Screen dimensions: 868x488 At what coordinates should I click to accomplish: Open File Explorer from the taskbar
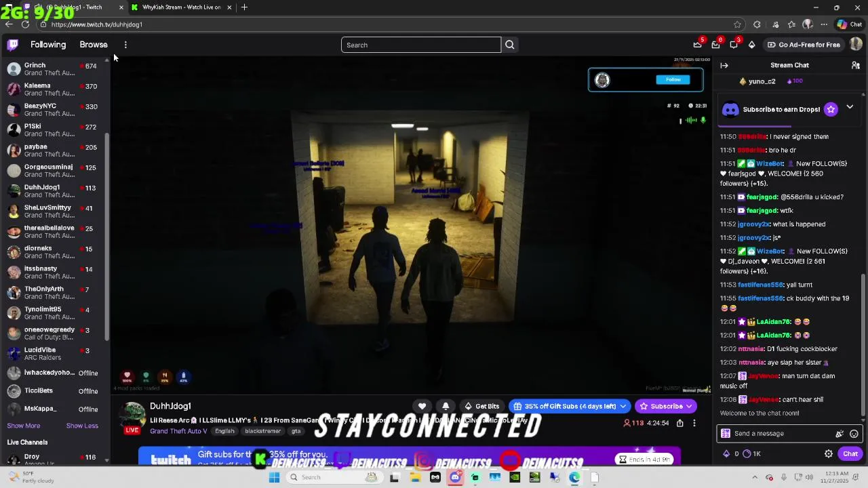point(415,477)
